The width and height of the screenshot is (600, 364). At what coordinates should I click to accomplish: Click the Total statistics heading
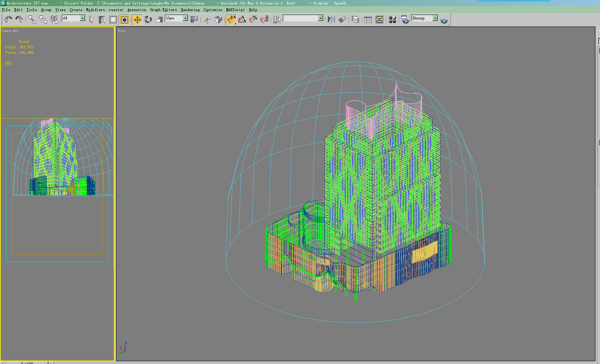tap(24, 42)
